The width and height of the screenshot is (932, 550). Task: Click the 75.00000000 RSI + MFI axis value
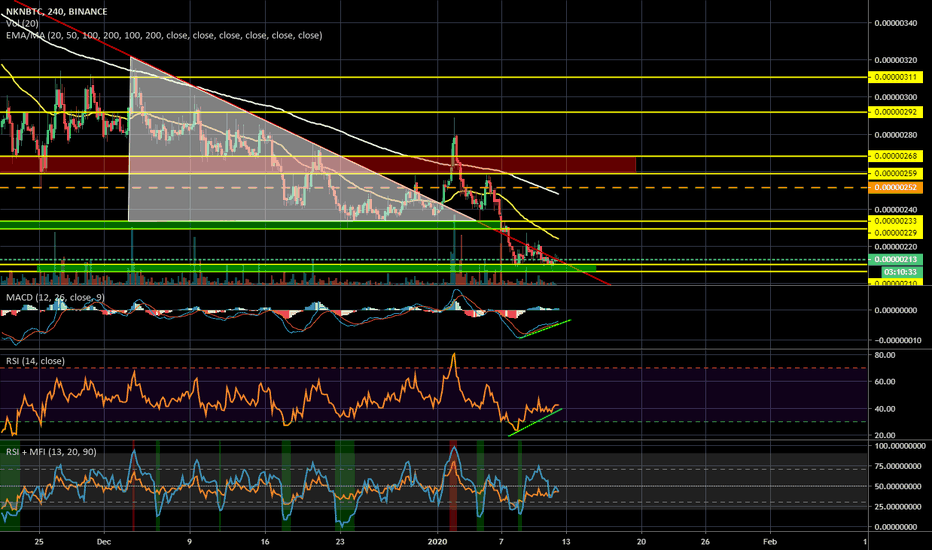click(x=899, y=466)
